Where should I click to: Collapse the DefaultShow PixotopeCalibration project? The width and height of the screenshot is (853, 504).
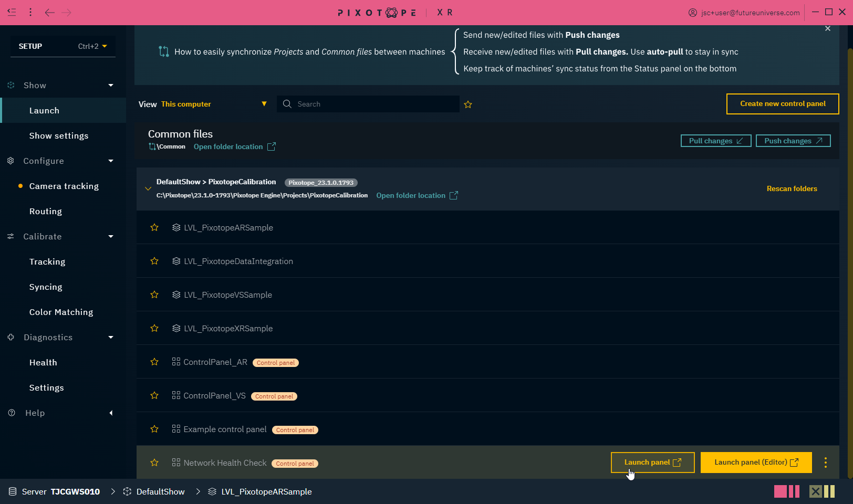coord(148,188)
